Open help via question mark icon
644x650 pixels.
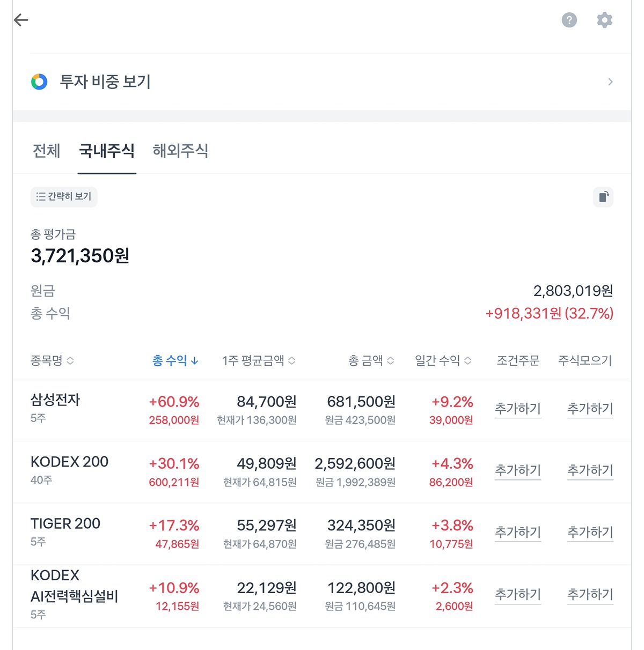pos(569,20)
